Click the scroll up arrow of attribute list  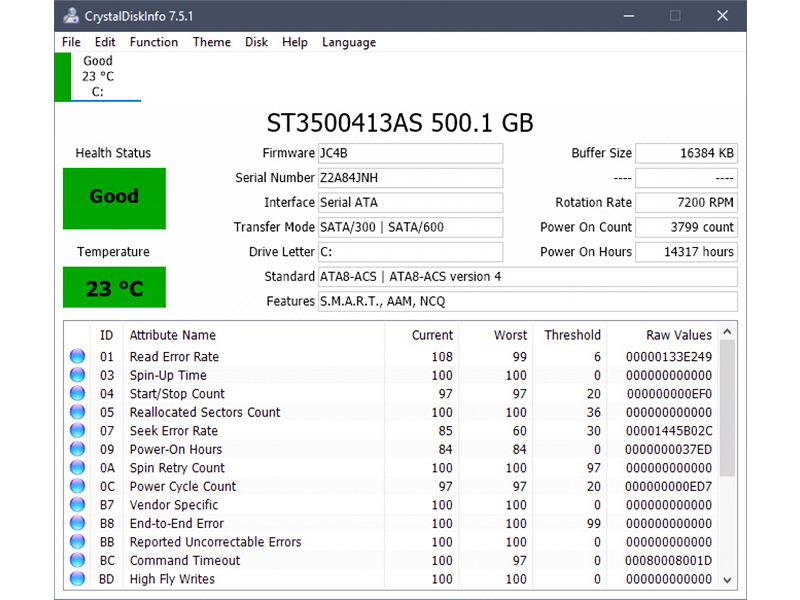point(727,332)
